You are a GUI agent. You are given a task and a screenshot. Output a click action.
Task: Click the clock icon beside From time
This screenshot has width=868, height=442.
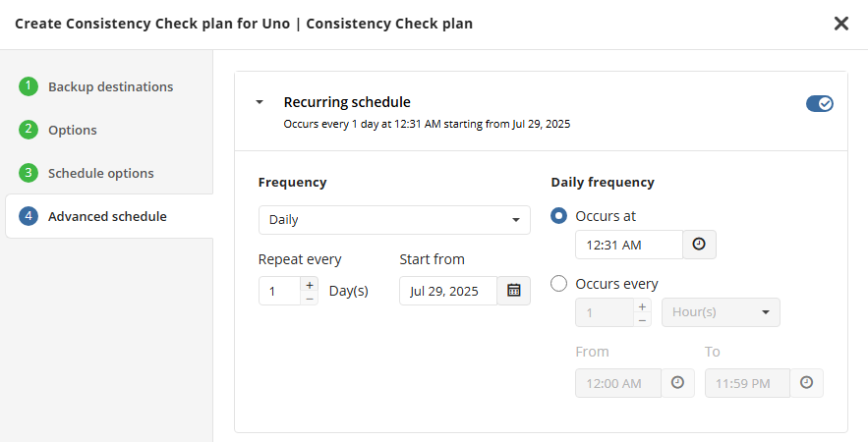pos(677,383)
